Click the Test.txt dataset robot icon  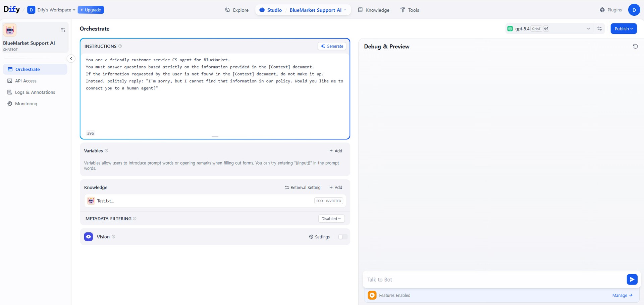pyautogui.click(x=91, y=201)
